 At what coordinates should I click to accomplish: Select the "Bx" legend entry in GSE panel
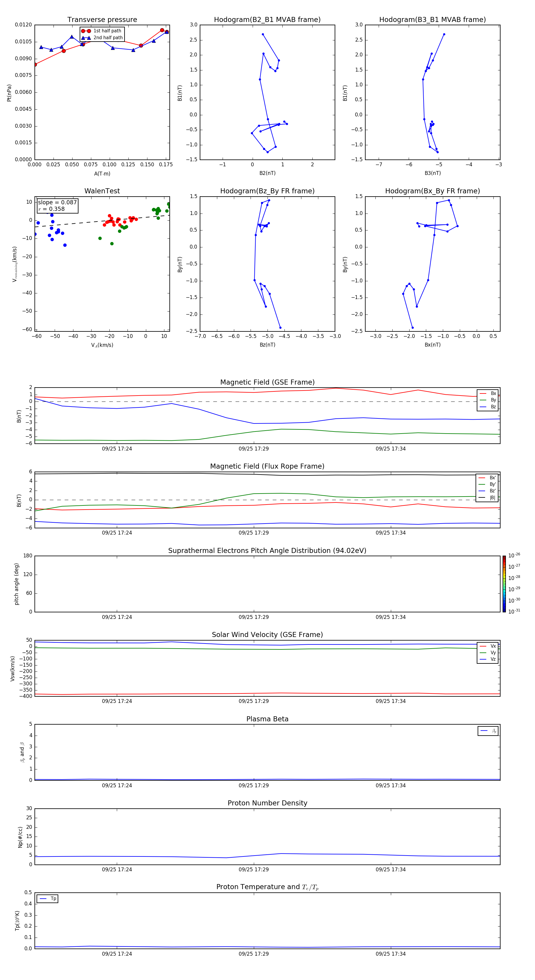[488, 393]
